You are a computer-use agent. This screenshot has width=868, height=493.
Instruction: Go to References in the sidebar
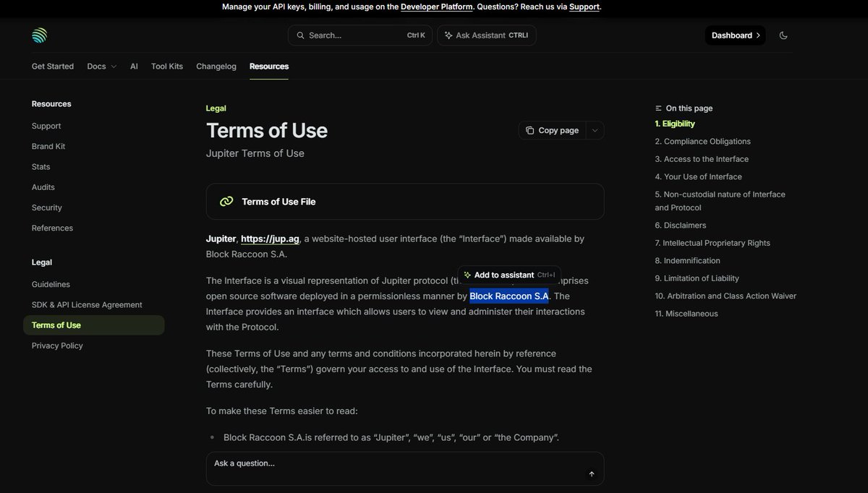pos(52,228)
